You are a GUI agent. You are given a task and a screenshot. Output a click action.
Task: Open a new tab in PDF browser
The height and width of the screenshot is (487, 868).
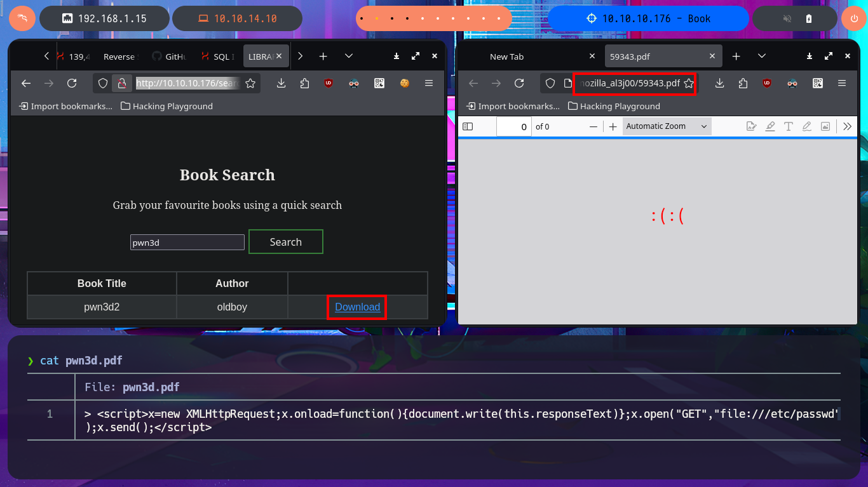736,57
